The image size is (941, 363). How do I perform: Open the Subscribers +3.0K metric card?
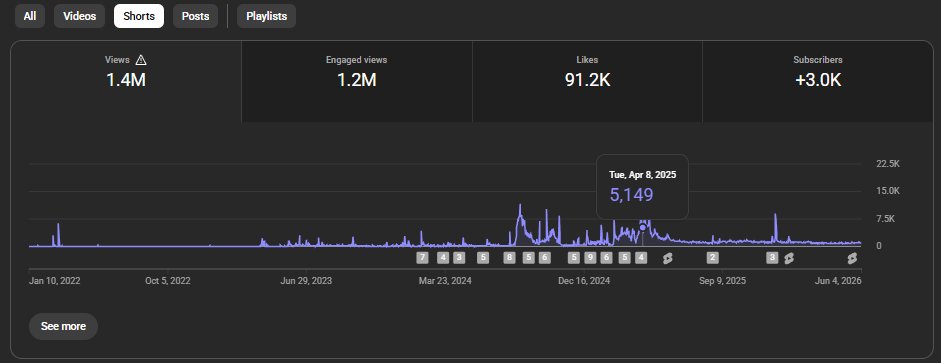[x=817, y=82]
